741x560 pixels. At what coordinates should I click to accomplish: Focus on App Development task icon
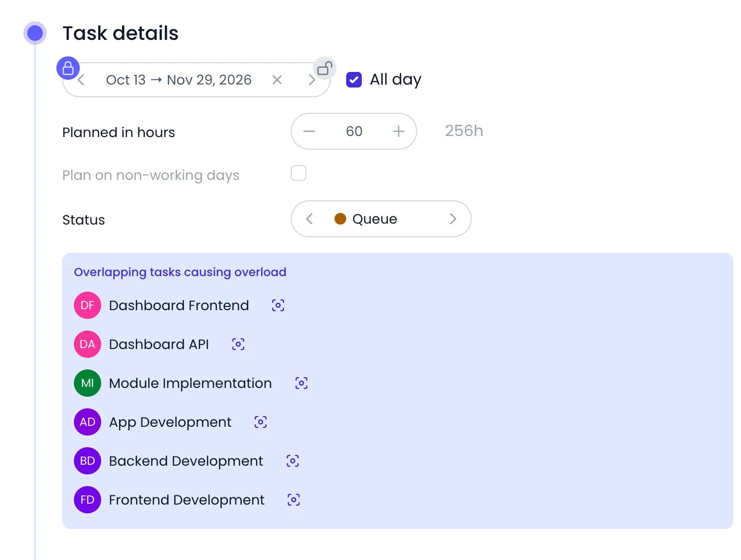coord(261,422)
